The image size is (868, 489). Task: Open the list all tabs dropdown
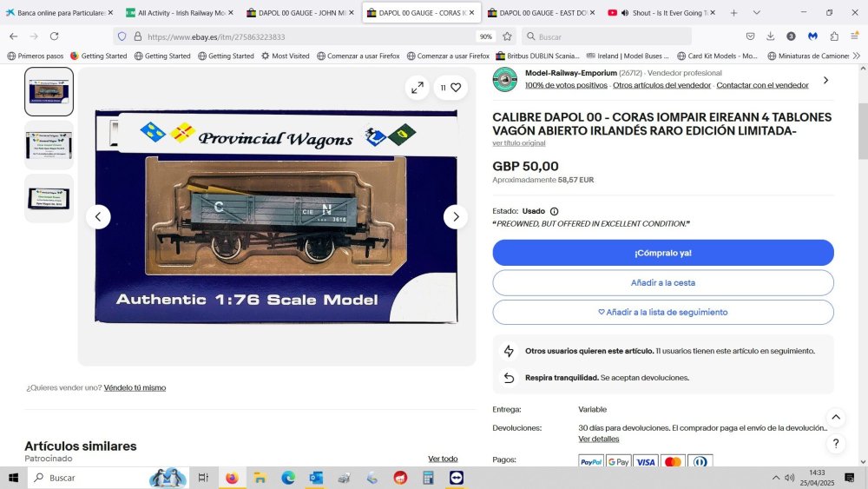756,13
